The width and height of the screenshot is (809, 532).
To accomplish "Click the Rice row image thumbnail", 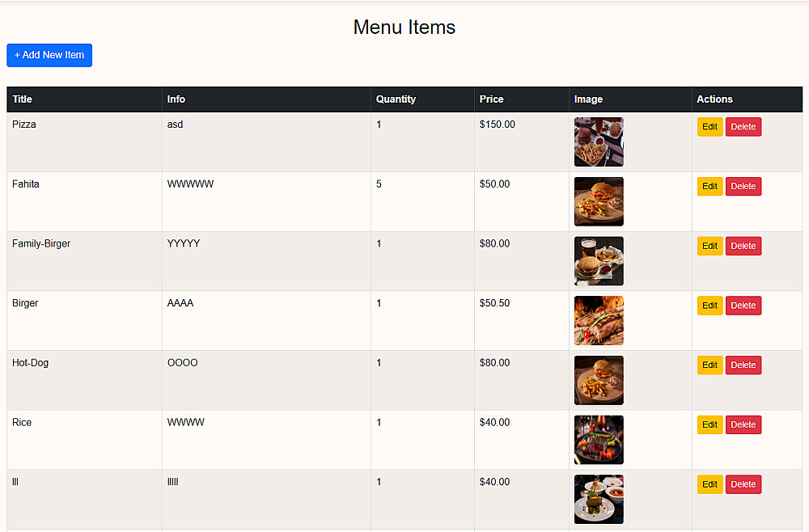I will click(x=599, y=440).
